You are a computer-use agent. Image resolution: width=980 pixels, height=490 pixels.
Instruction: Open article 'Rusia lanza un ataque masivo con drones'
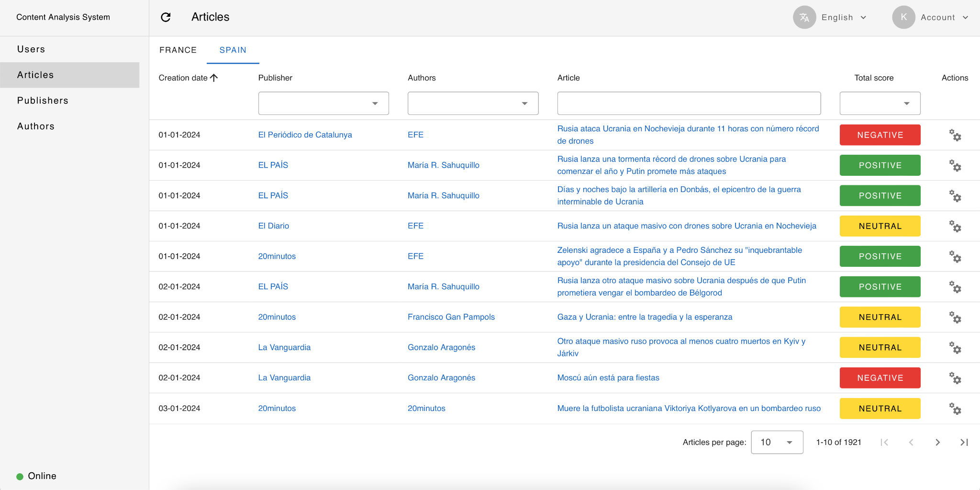pos(687,226)
